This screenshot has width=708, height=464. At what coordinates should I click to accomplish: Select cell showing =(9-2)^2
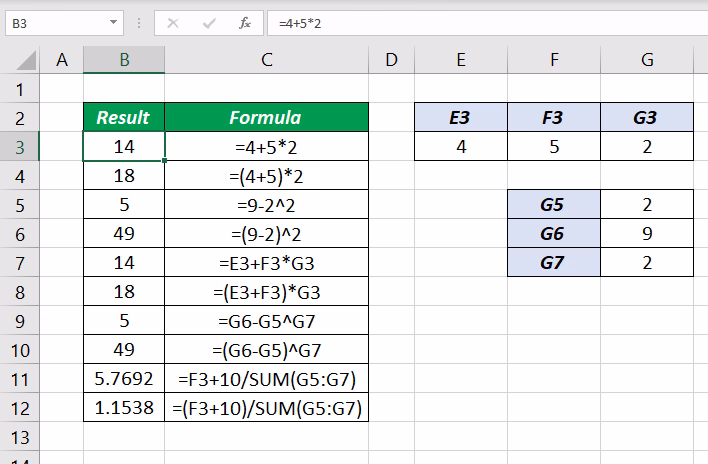[x=266, y=233]
